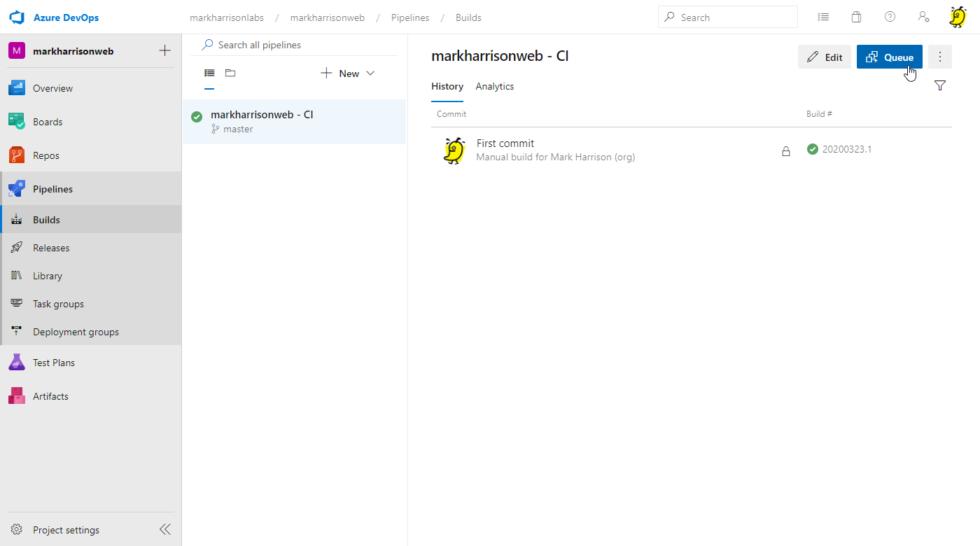Open Artifacts from the sidebar
The width and height of the screenshot is (980, 546).
(50, 396)
